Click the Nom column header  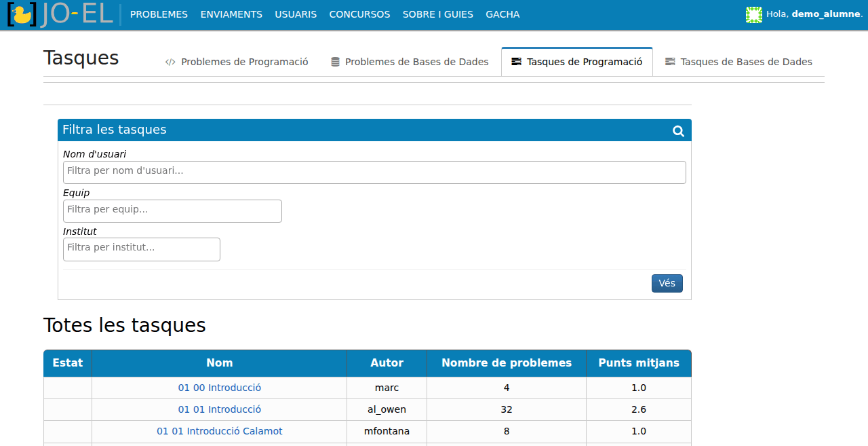[x=220, y=363]
